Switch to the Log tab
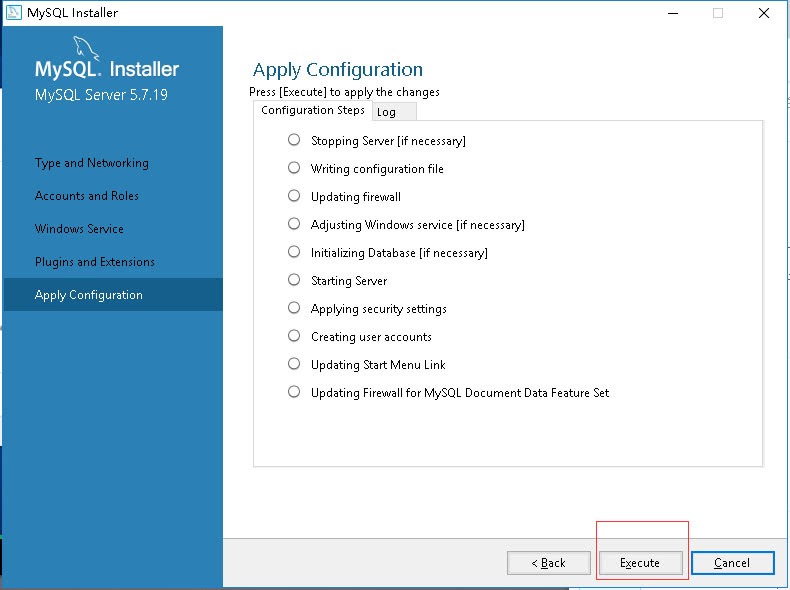790x590 pixels. (394, 112)
